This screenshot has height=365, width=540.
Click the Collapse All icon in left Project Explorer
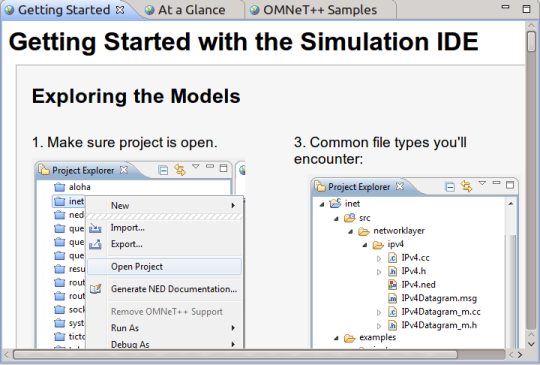tap(163, 170)
